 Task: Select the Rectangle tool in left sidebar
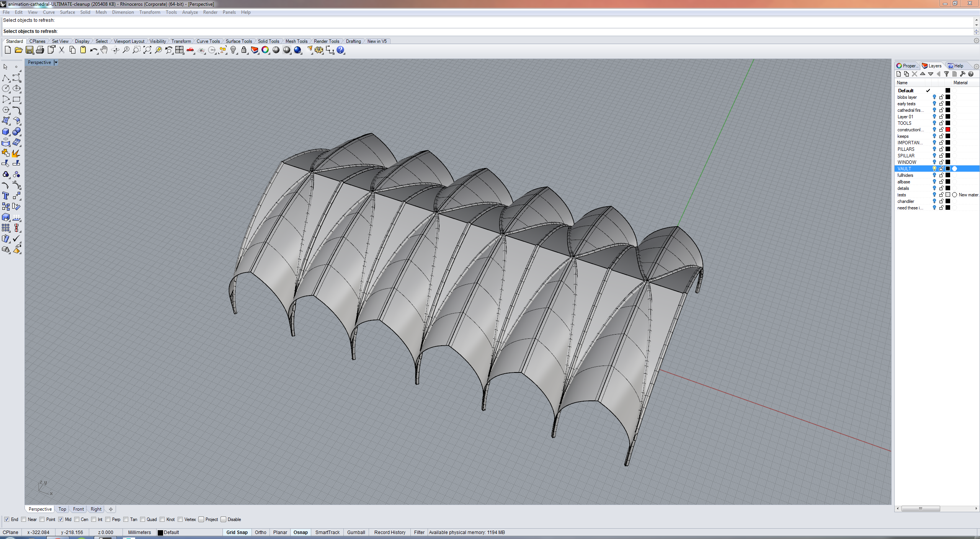16,99
